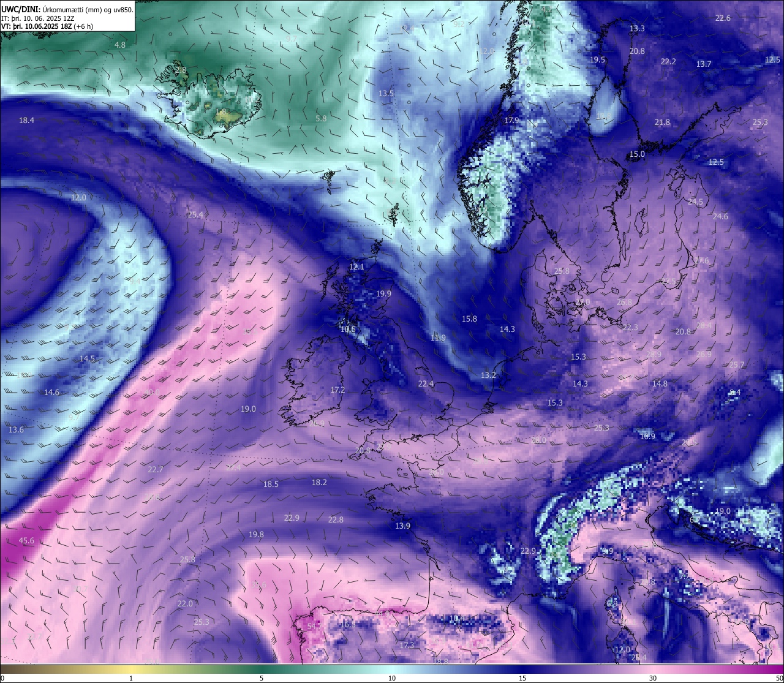Click the 22.7 value on the map
This screenshot has width=784, height=683.
[156, 470]
